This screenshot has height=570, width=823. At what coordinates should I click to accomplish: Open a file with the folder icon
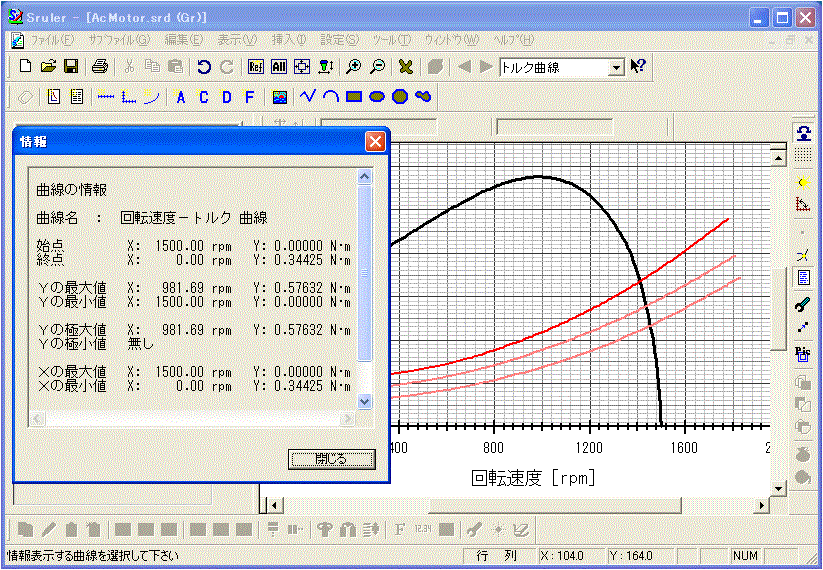coord(48,67)
